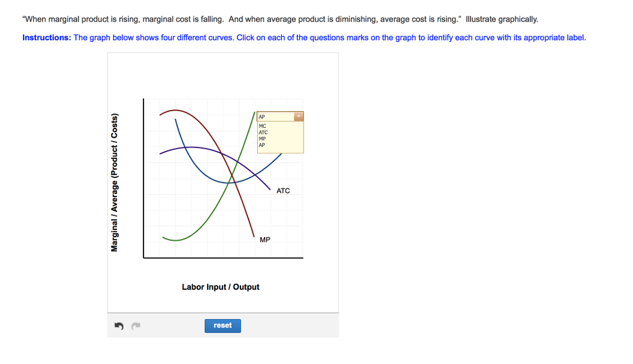Click the undo arrow icon

click(x=119, y=325)
